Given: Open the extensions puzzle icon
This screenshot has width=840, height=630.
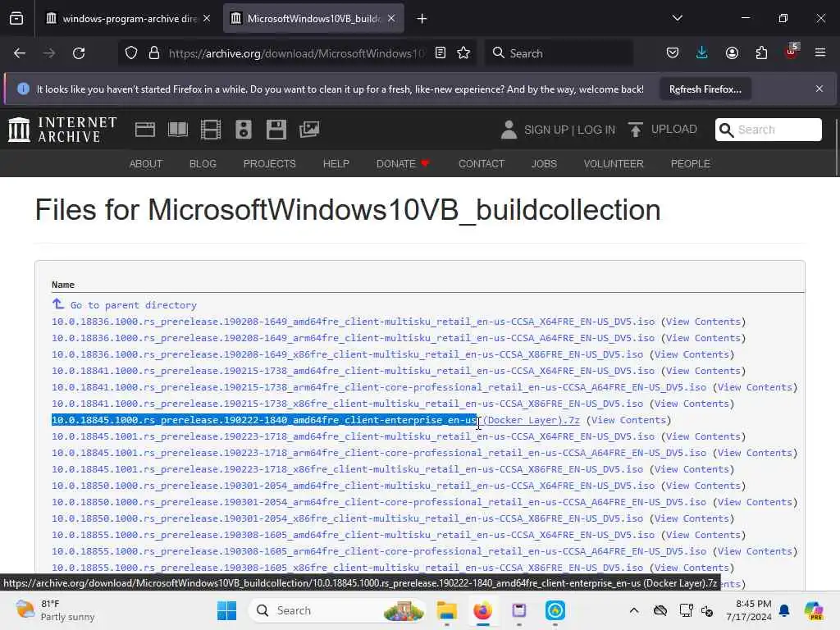Looking at the screenshot, I should (761, 53).
